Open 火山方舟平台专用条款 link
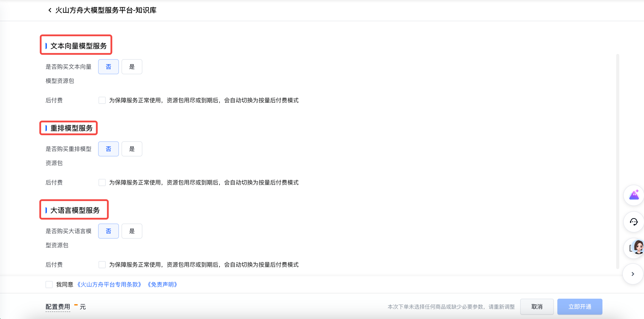644x319 pixels. point(109,285)
